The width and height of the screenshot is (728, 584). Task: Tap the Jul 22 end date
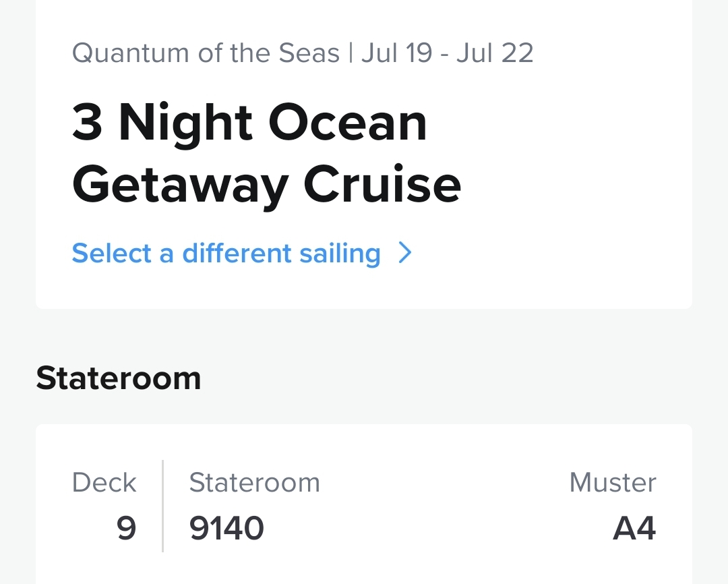(495, 53)
